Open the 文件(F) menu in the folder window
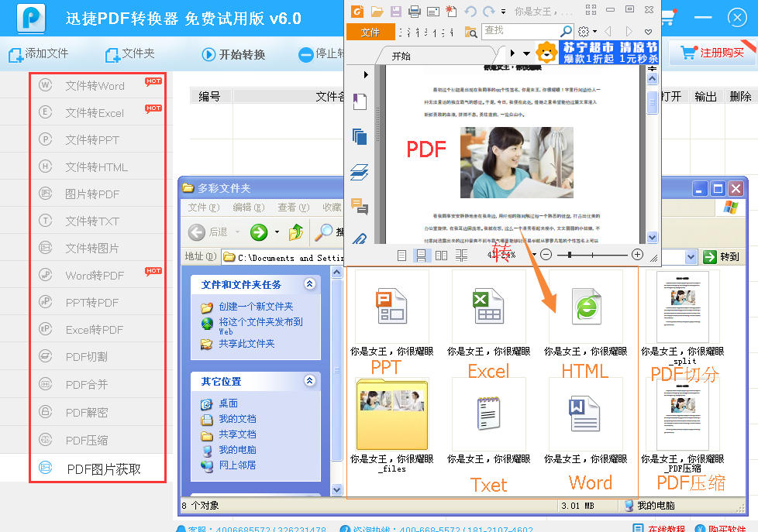The height and width of the screenshot is (532, 758). (x=204, y=208)
